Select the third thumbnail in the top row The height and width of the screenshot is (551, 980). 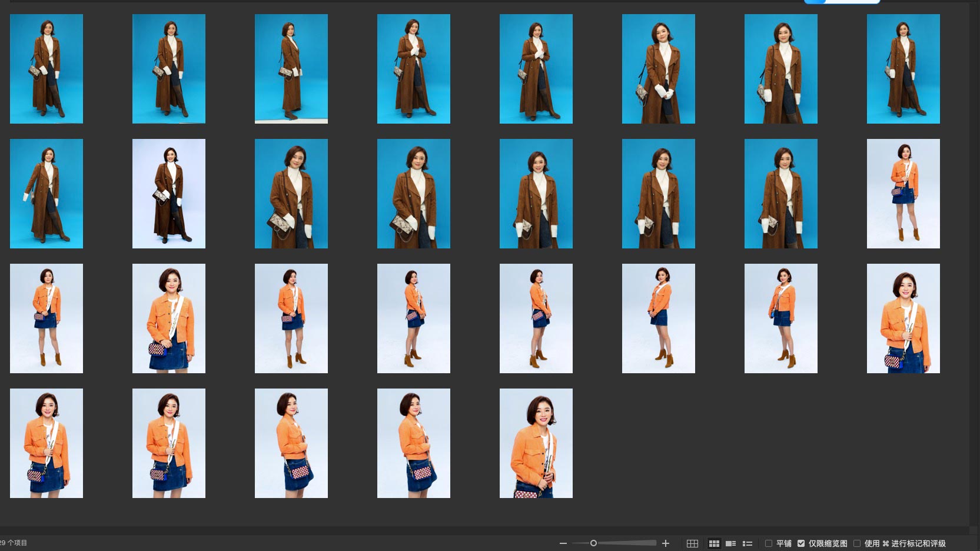291,69
